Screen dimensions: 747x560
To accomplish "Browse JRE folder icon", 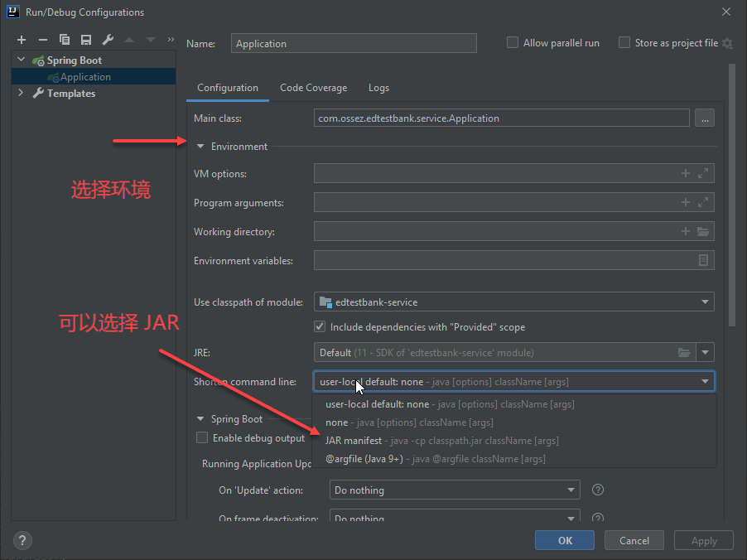I will point(684,353).
